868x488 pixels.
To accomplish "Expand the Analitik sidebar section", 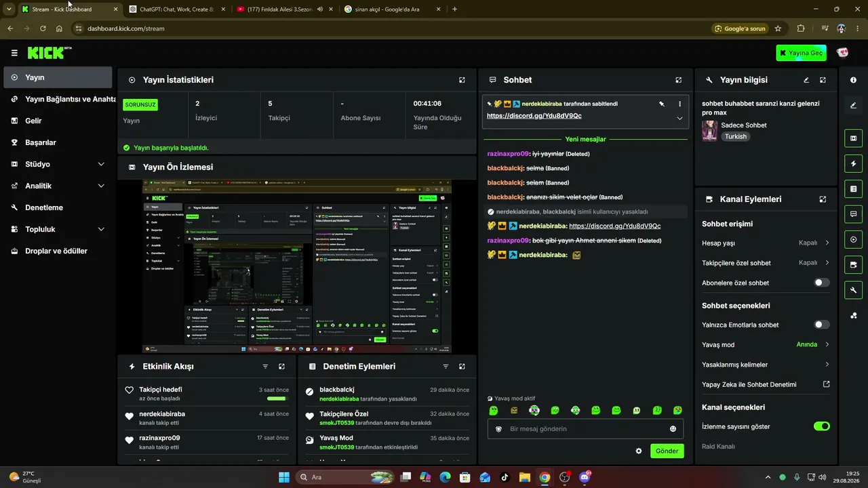I will 101,186.
